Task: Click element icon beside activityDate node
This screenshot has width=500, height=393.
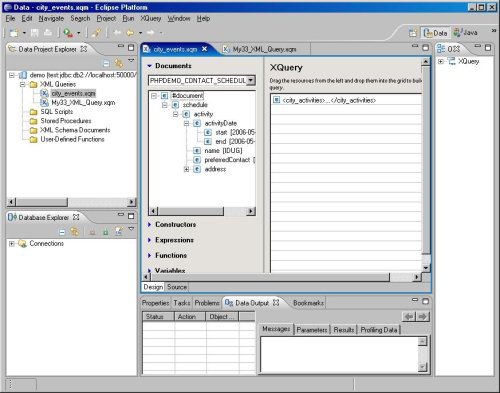Action: click(x=197, y=123)
